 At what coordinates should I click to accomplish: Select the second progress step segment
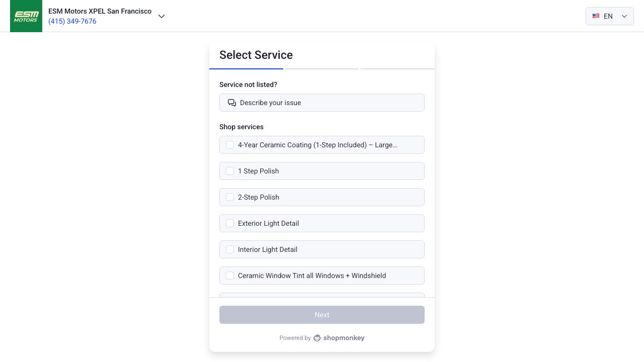pos(321,68)
